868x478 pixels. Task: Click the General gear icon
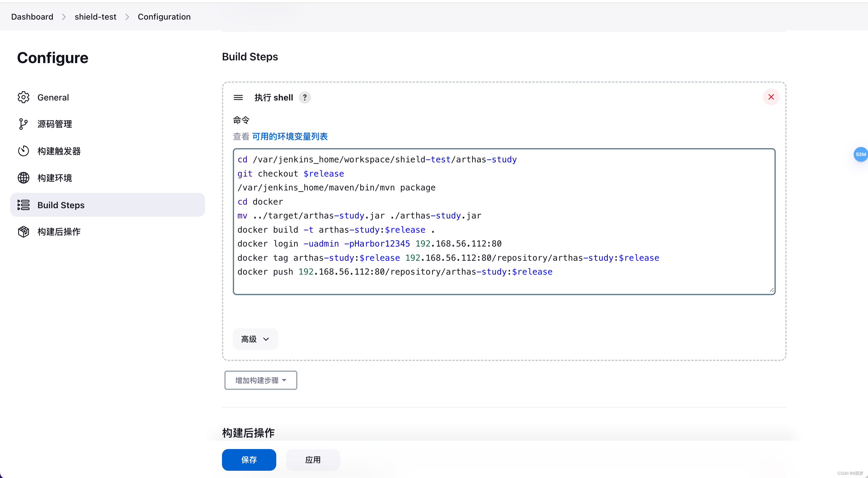(x=23, y=97)
